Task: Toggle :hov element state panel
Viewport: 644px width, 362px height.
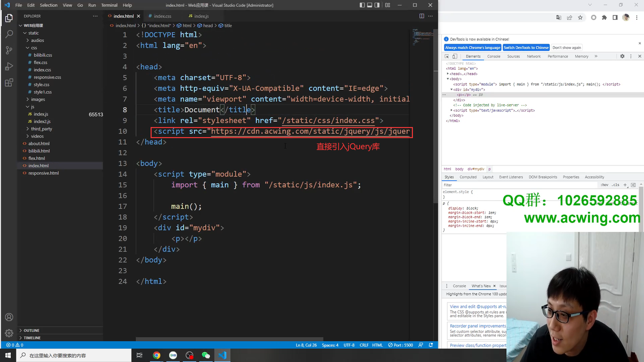Action: pyautogui.click(x=605, y=185)
